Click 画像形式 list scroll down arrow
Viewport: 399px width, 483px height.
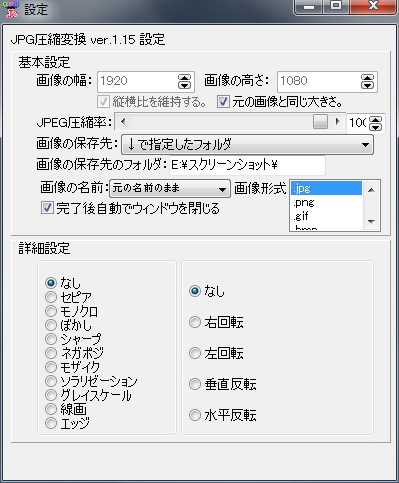[371, 221]
